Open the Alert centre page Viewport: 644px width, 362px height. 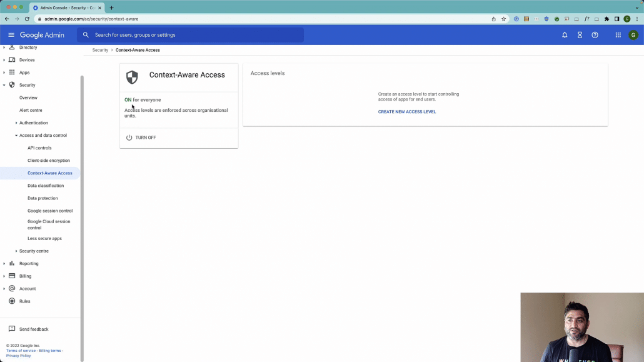pyautogui.click(x=31, y=110)
